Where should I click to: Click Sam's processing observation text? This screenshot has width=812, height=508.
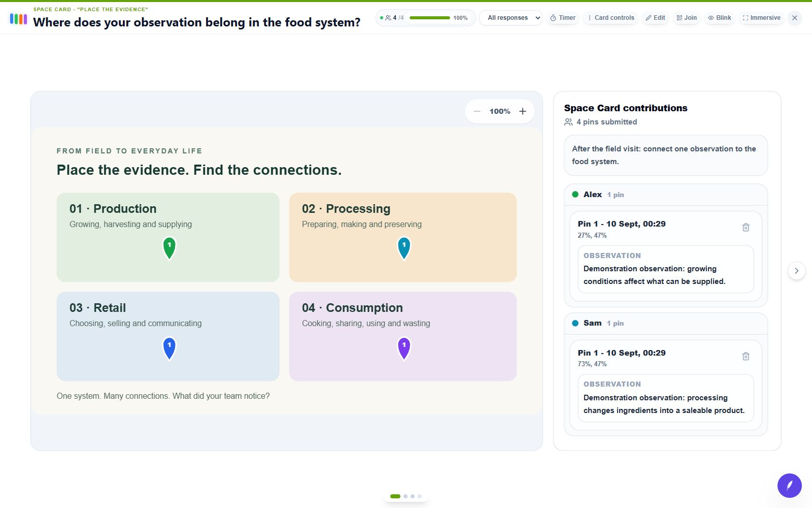click(x=664, y=404)
